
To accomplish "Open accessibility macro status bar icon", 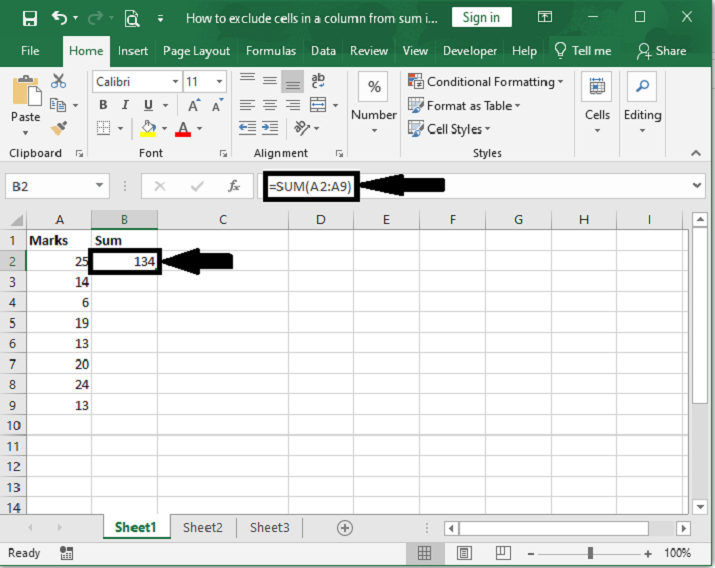I will 67,553.
